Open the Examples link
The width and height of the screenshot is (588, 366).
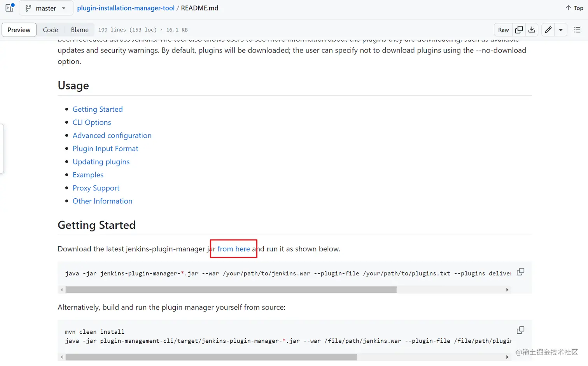[88, 175]
